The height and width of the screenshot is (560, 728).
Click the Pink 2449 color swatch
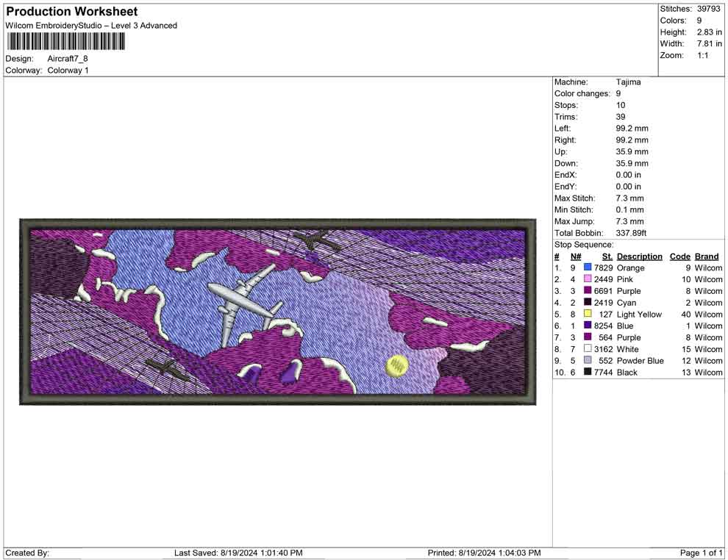point(588,279)
